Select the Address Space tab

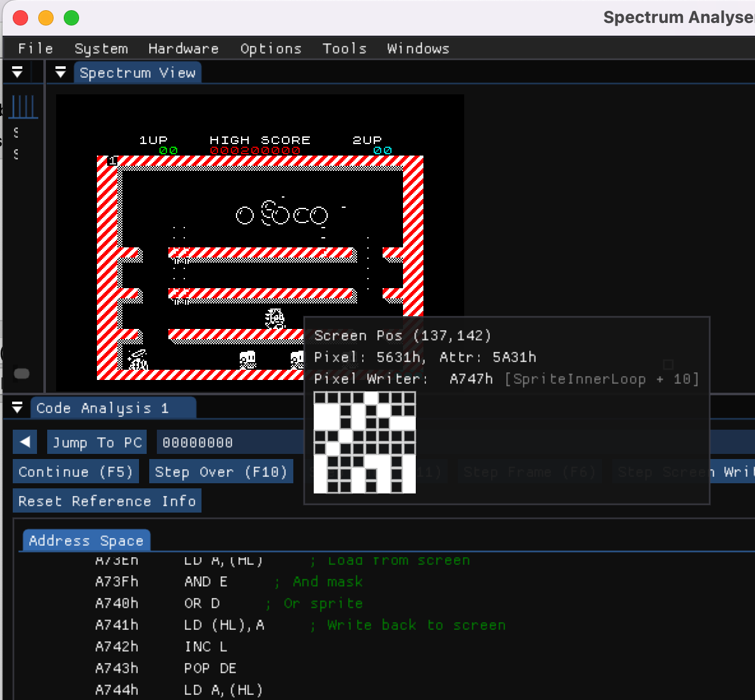tap(86, 540)
